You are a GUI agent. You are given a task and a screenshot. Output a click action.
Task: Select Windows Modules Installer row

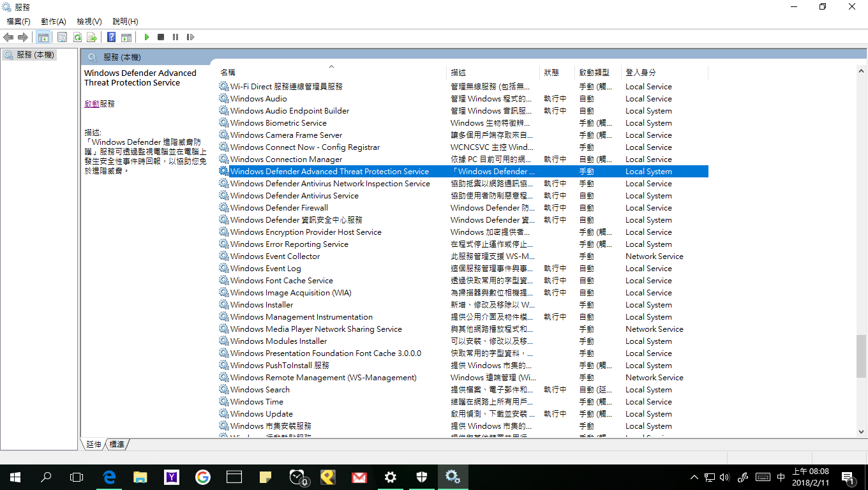[463, 341]
